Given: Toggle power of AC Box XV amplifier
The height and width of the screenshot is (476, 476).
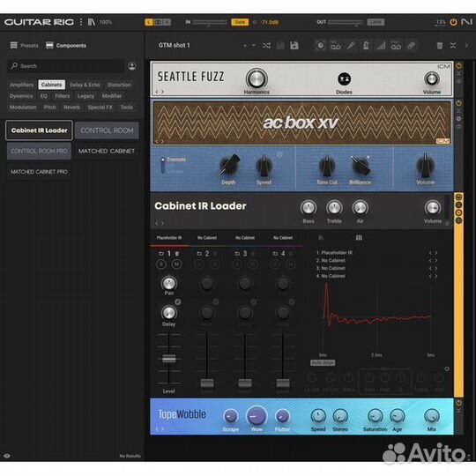Looking at the screenshot, I should (x=458, y=103).
